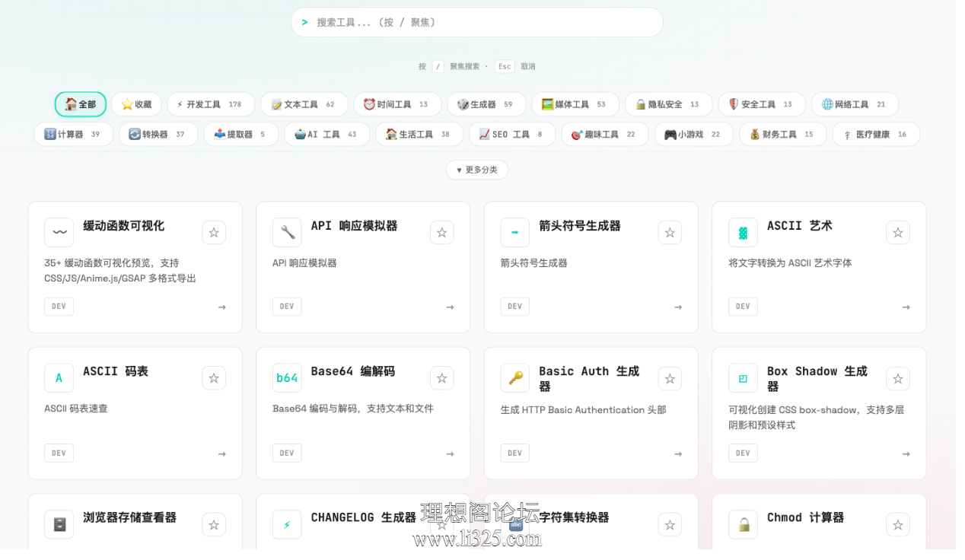Favorite 缓动函数可视化 with its star
The width and height of the screenshot is (965, 560).
pos(214,233)
